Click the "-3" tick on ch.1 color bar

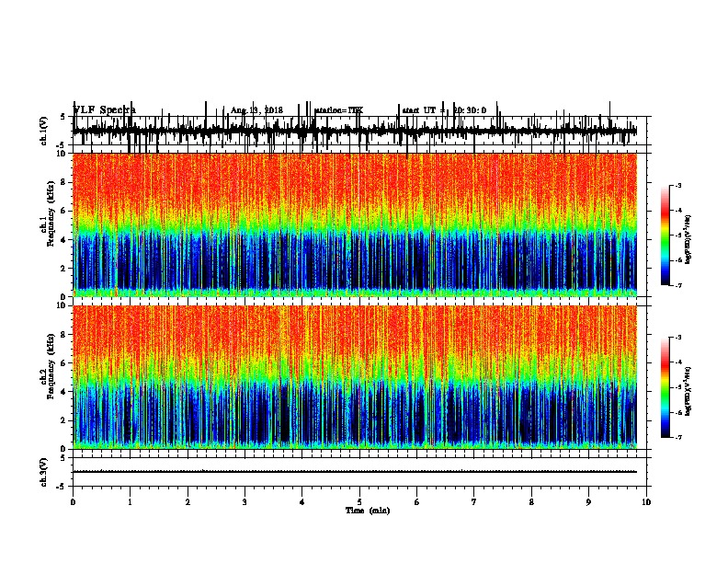(x=678, y=186)
